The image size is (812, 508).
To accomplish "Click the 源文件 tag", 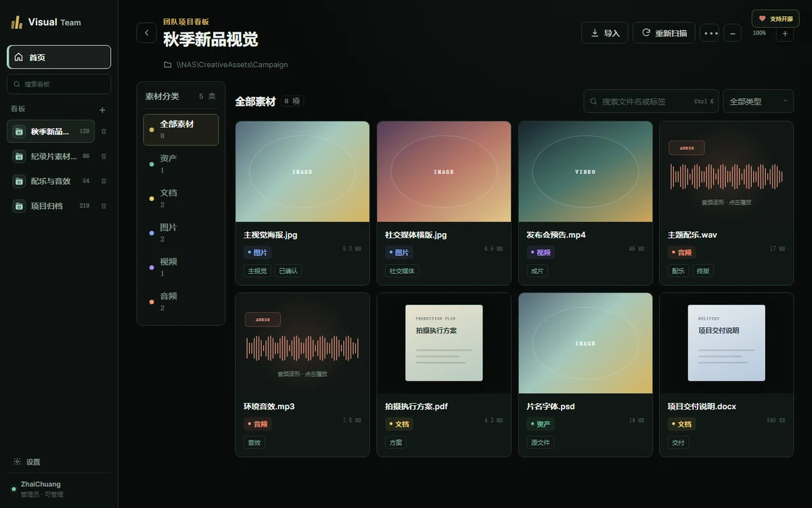I will pyautogui.click(x=541, y=442).
